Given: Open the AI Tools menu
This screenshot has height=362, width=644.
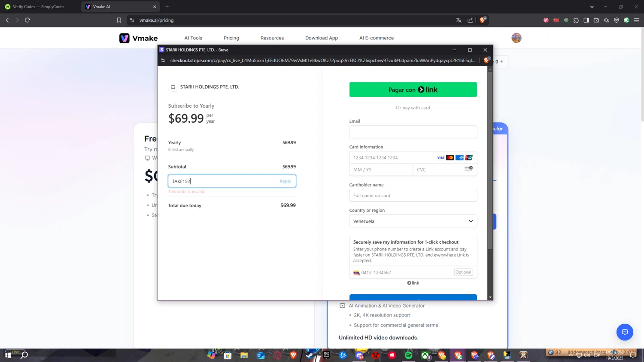Looking at the screenshot, I should coord(193,38).
